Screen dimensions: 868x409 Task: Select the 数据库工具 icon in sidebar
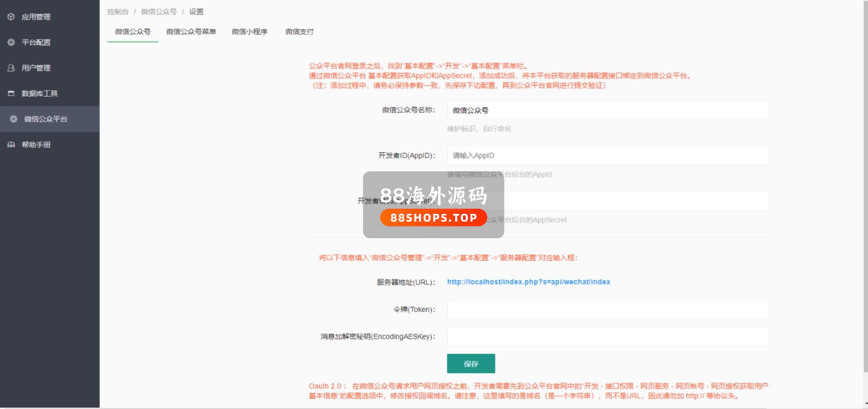[x=11, y=93]
